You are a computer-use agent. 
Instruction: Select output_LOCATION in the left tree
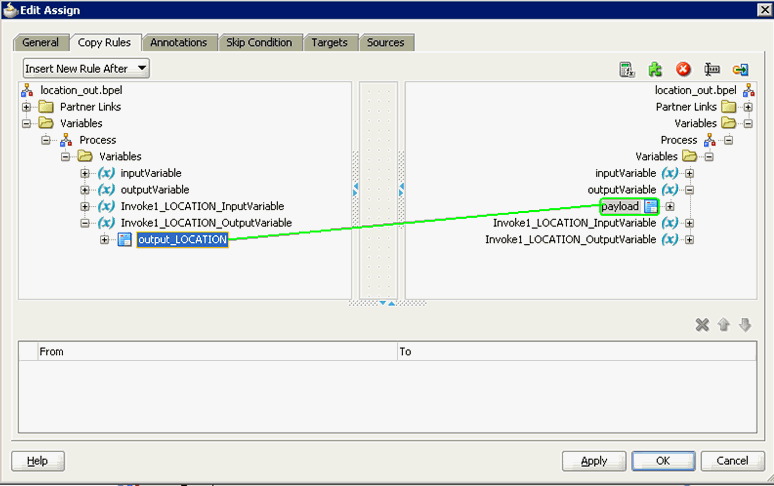(183, 240)
